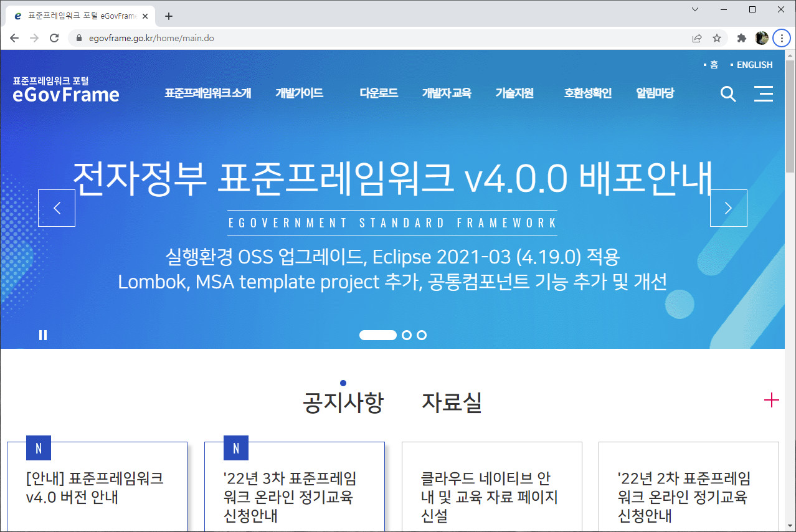This screenshot has width=796, height=532.
Task: Open notice '22년 3차 온라인 정기교육 신청안내
Action: tap(290, 497)
